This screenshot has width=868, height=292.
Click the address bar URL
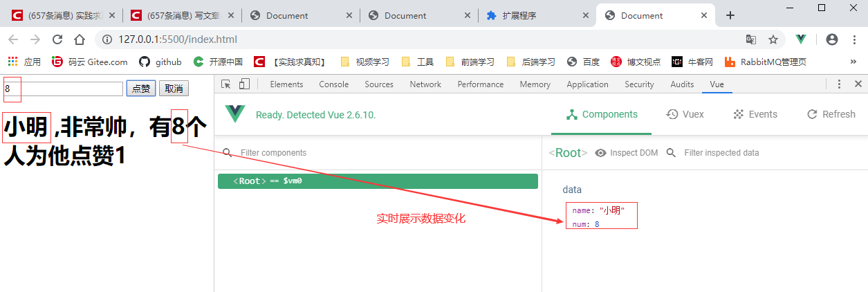[178, 39]
